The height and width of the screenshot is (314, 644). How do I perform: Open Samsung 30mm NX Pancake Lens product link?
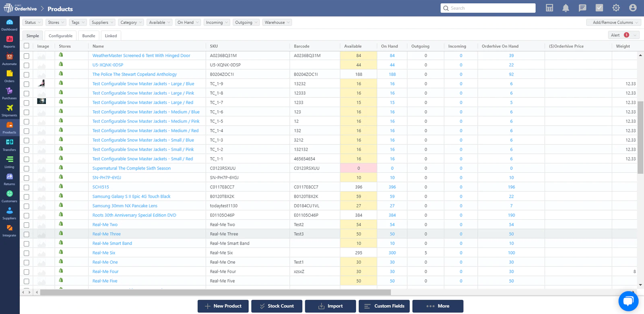(x=125, y=206)
